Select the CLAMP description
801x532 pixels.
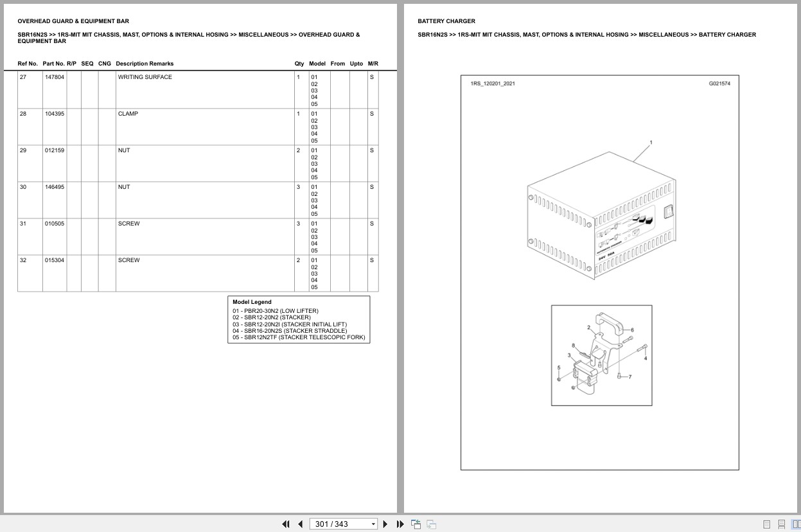(x=128, y=114)
